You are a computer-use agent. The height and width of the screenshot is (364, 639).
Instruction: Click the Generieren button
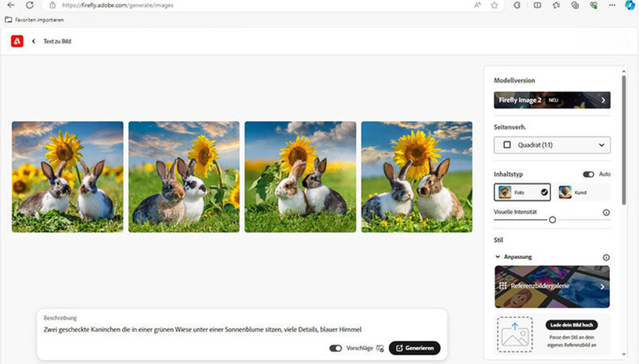point(414,348)
